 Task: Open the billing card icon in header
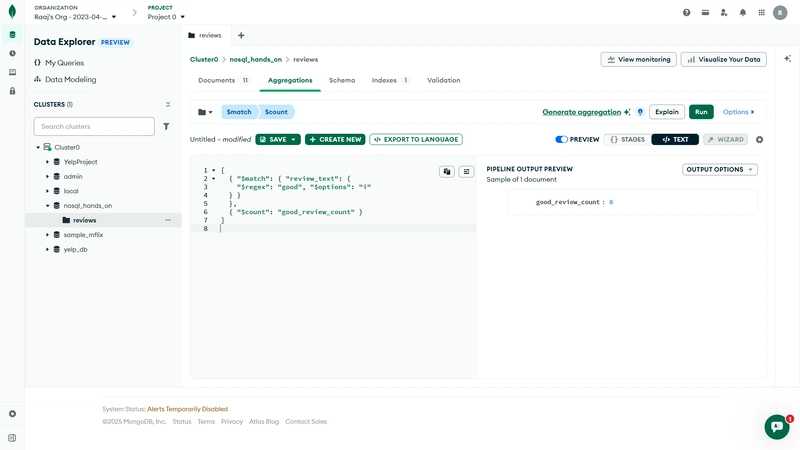tap(705, 12)
